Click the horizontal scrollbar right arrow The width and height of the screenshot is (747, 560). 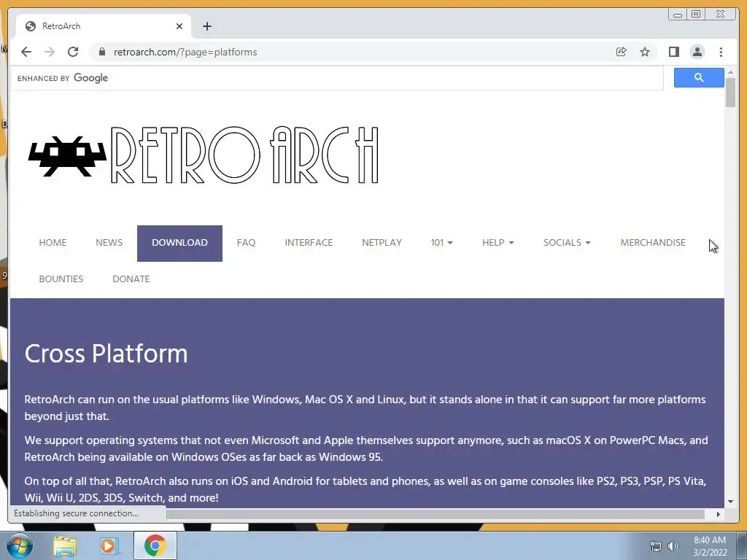(x=719, y=514)
